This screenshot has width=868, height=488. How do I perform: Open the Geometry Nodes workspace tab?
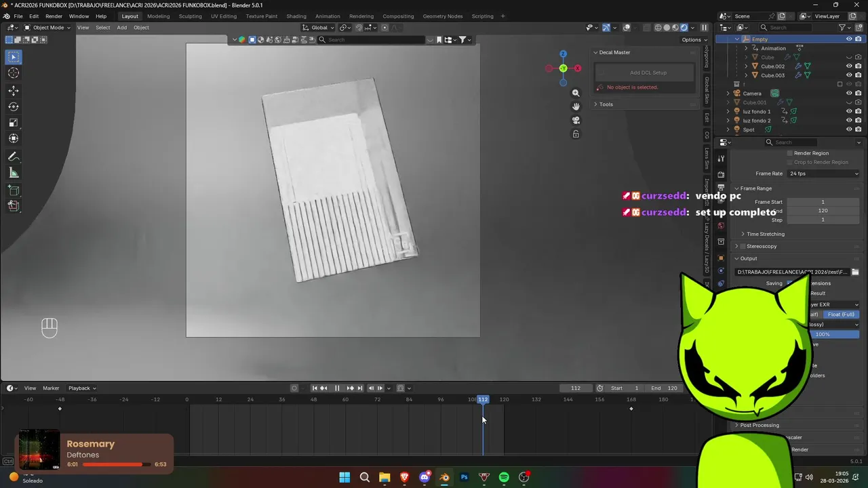pyautogui.click(x=442, y=16)
